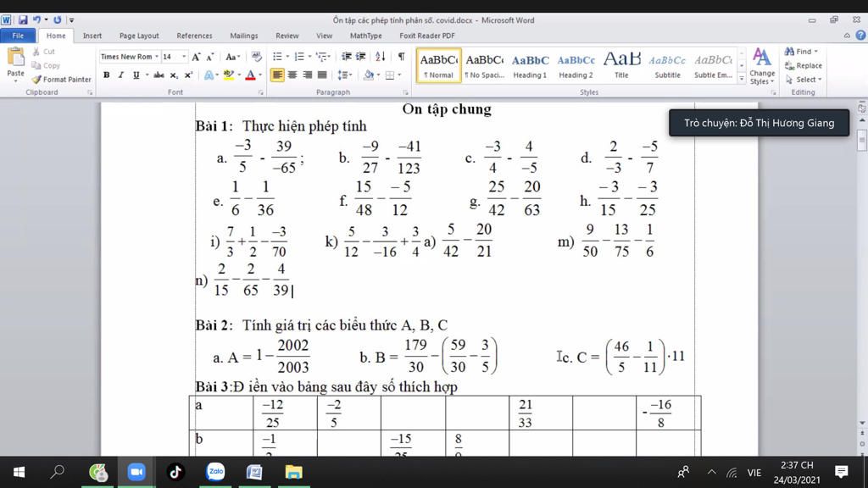The height and width of the screenshot is (488, 868).
Task: Switch to the MathType tab
Action: point(365,36)
